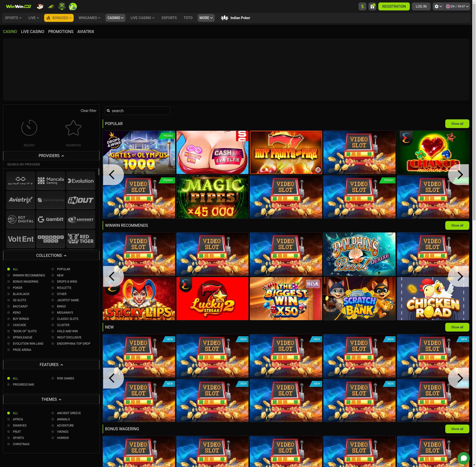Viewport: 476px width, 467px height.
Task: Switch to the Promotions tab
Action: pos(61,32)
